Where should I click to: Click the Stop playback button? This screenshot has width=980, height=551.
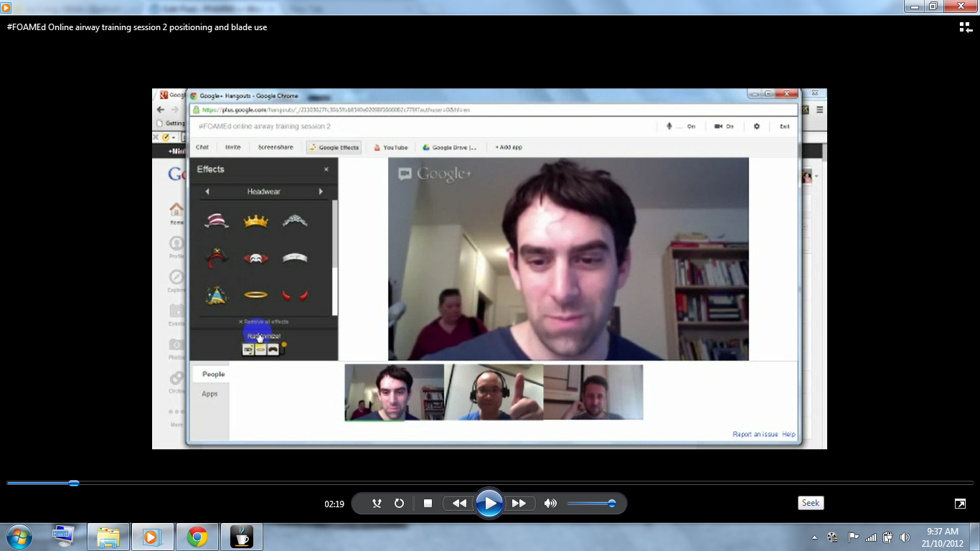[428, 504]
